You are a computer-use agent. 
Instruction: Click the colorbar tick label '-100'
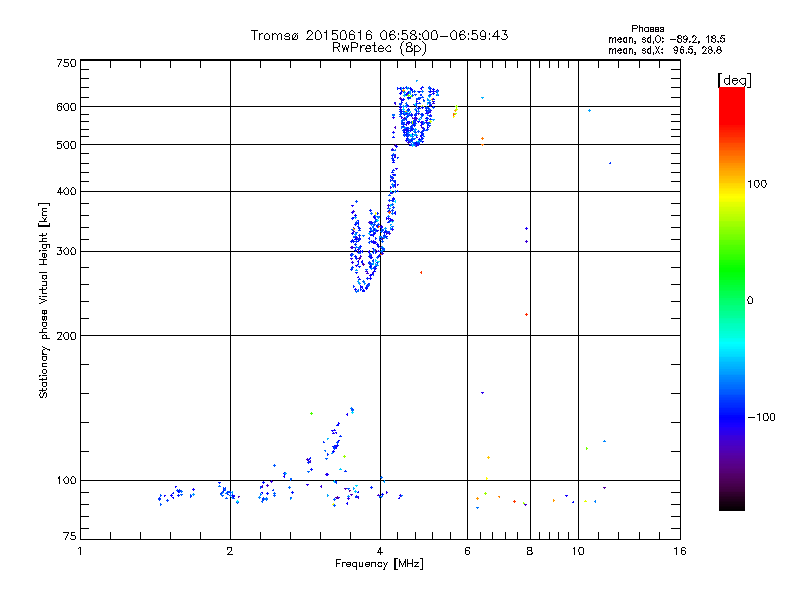click(761, 417)
